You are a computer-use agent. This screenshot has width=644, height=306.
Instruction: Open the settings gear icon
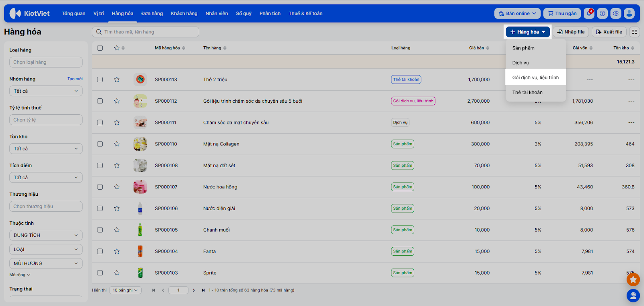(x=616, y=13)
